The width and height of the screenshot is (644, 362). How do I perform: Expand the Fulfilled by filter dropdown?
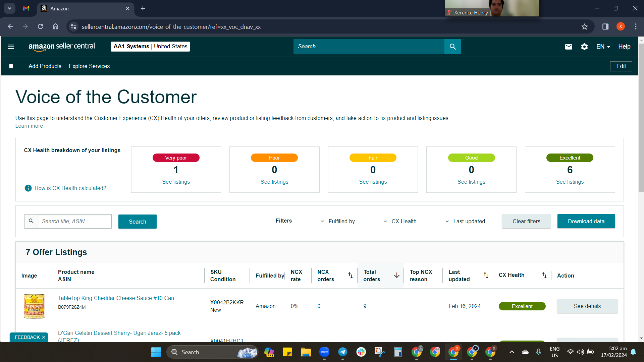[x=337, y=221]
